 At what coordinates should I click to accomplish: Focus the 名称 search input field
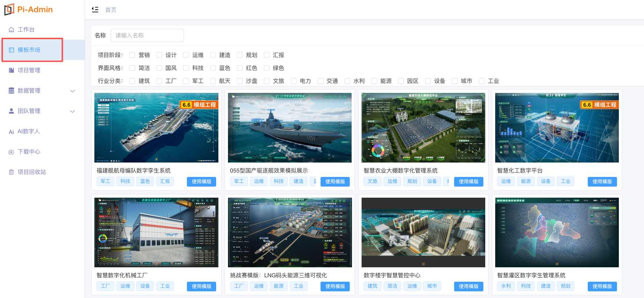pos(147,36)
